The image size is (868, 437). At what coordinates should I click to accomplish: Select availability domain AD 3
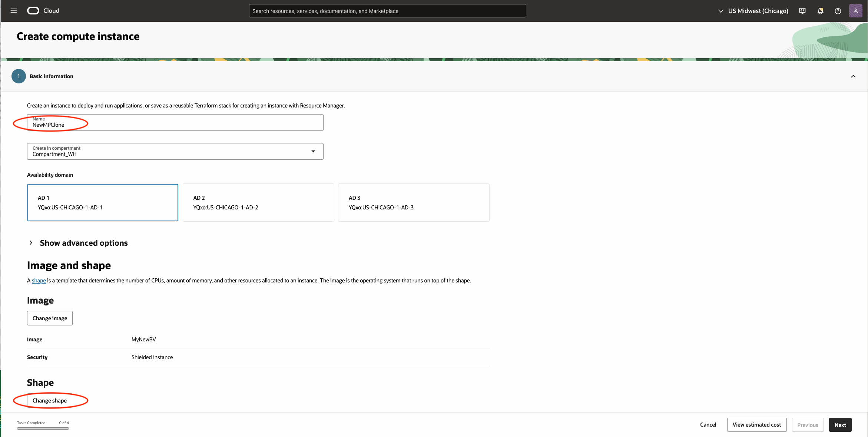pos(414,202)
